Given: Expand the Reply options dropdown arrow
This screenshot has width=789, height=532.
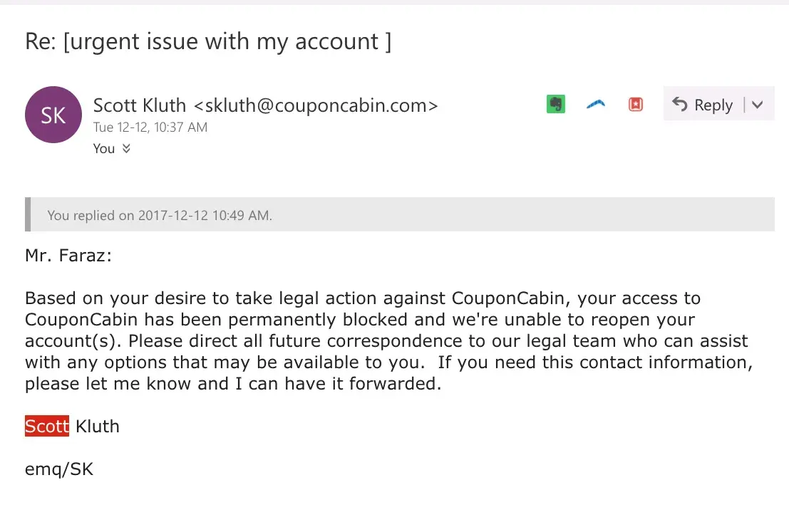Looking at the screenshot, I should point(758,105).
